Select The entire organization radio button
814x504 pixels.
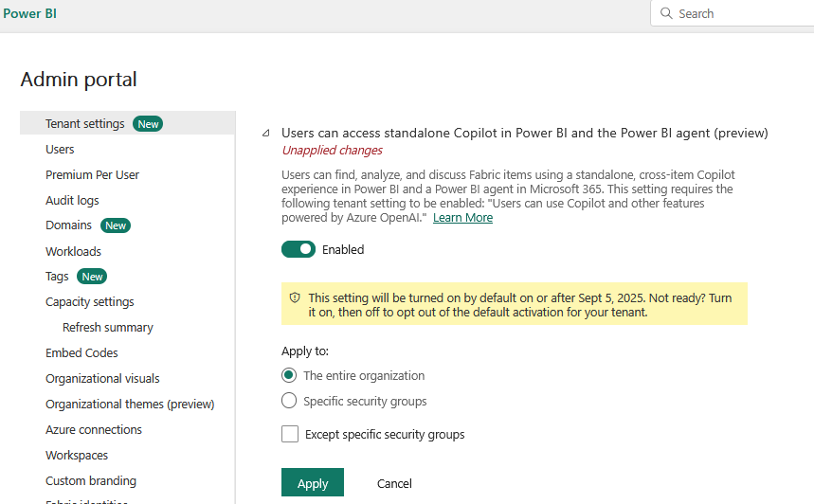pos(289,376)
